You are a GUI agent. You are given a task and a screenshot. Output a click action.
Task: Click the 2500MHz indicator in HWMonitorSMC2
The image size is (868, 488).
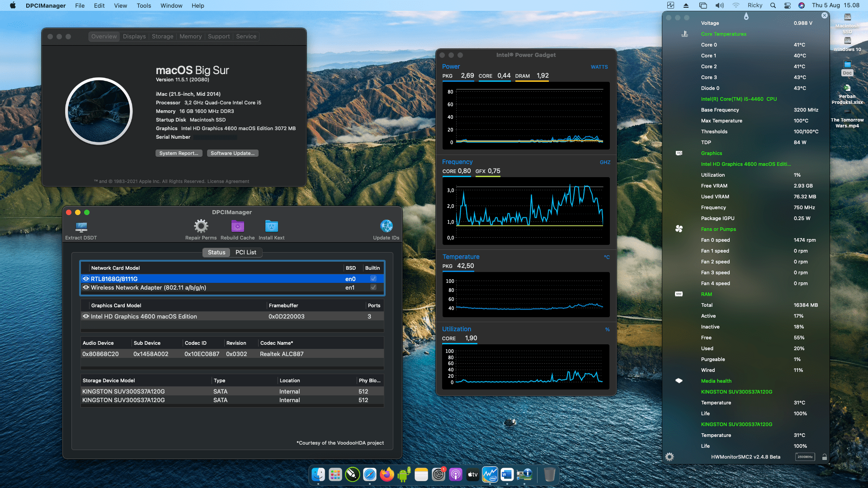point(805,457)
